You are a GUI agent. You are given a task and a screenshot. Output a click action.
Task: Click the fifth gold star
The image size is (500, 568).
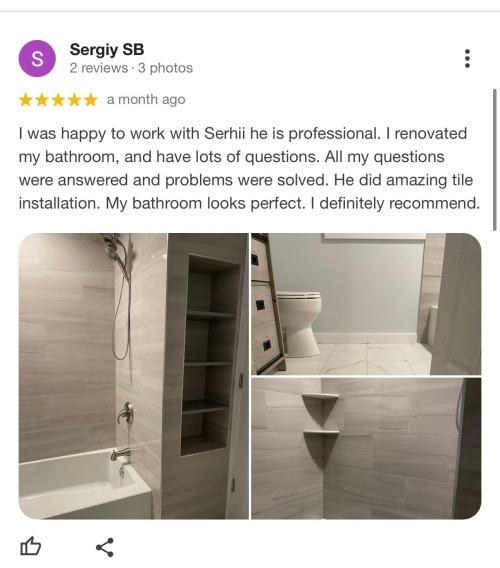[x=91, y=99]
